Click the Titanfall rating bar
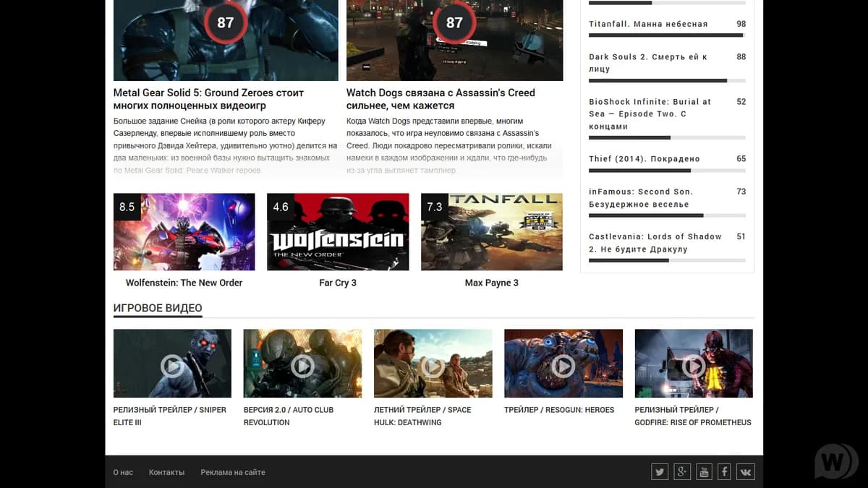 [667, 35]
